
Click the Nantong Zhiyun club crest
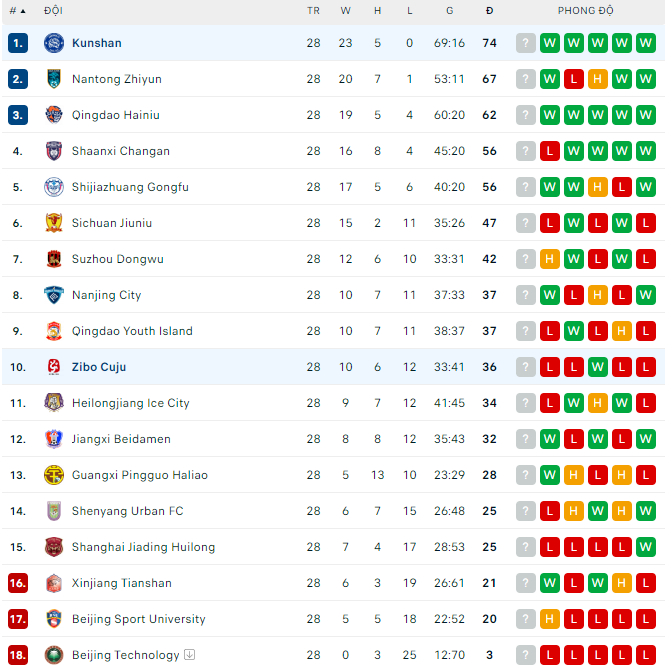click(x=54, y=79)
